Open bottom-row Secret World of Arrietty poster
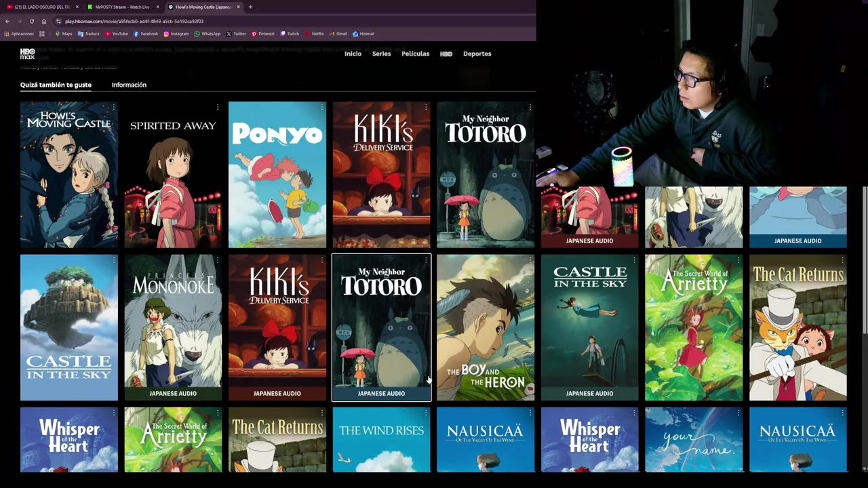 (173, 440)
